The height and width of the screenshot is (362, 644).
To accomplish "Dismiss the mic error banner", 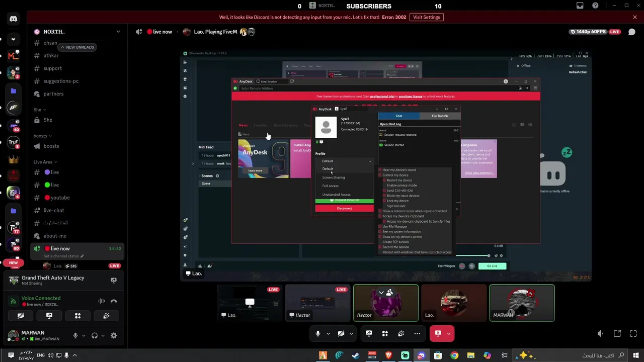I will (x=635, y=17).
